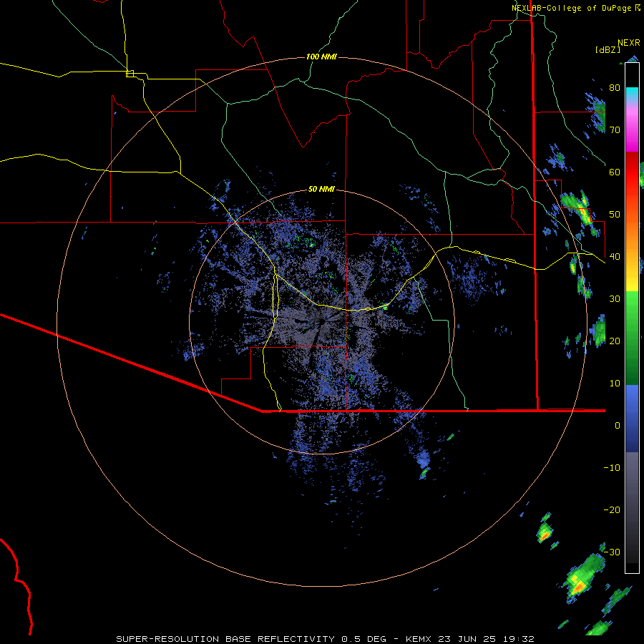This screenshot has height=644, width=644.
Task: Click SUPER-RESOLUTION BASE REFLECTIVITY in the caption
Action: (225, 639)
